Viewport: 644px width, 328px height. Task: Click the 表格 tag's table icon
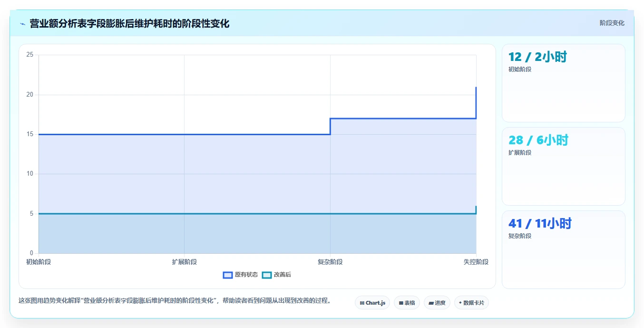point(401,303)
